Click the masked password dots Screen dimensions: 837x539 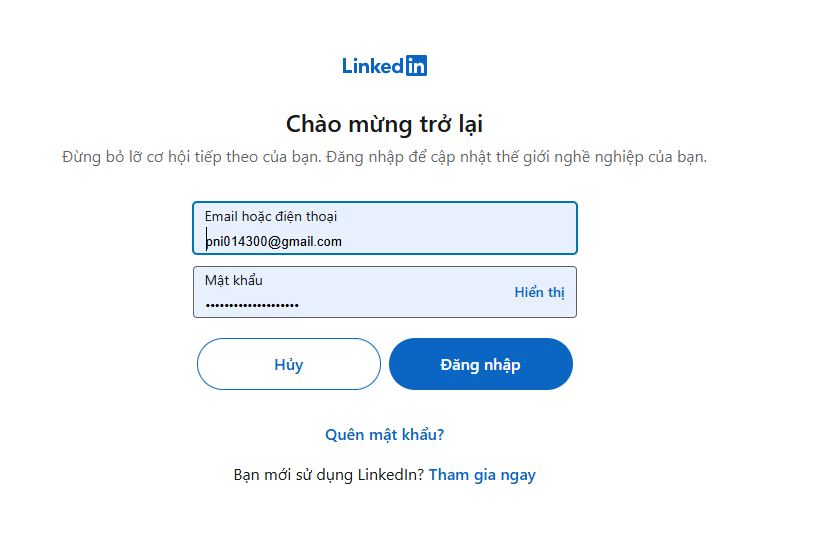click(252, 305)
